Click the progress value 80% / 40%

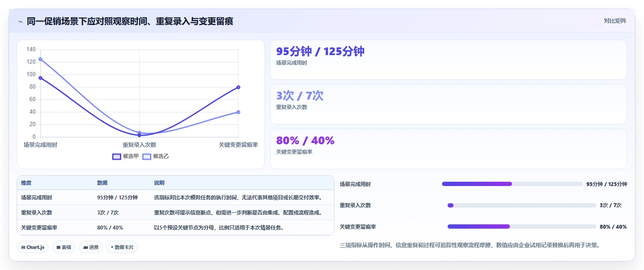613,227
